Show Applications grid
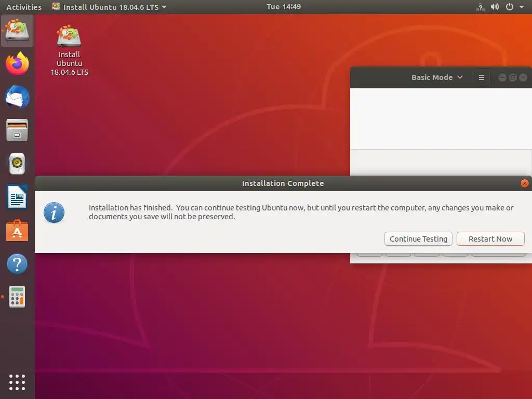This screenshot has height=399, width=532. [17, 382]
